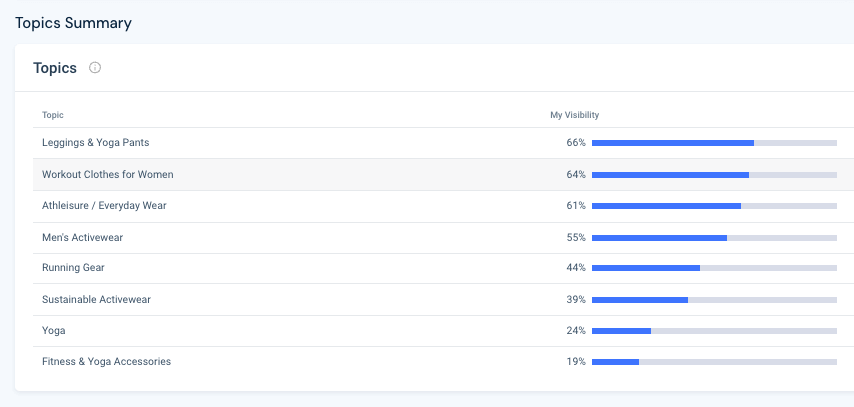854x407 pixels.
Task: Select the Men's Activewear topic row
Action: tap(82, 238)
